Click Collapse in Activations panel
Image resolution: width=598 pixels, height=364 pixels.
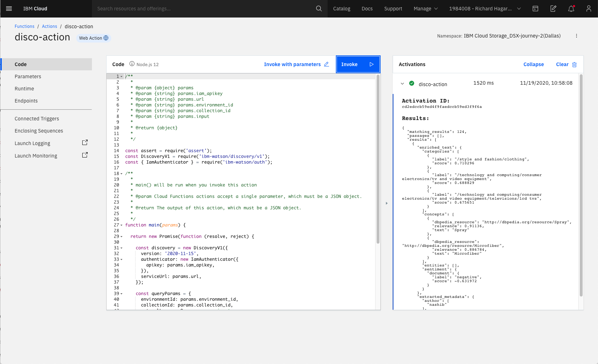click(x=533, y=64)
